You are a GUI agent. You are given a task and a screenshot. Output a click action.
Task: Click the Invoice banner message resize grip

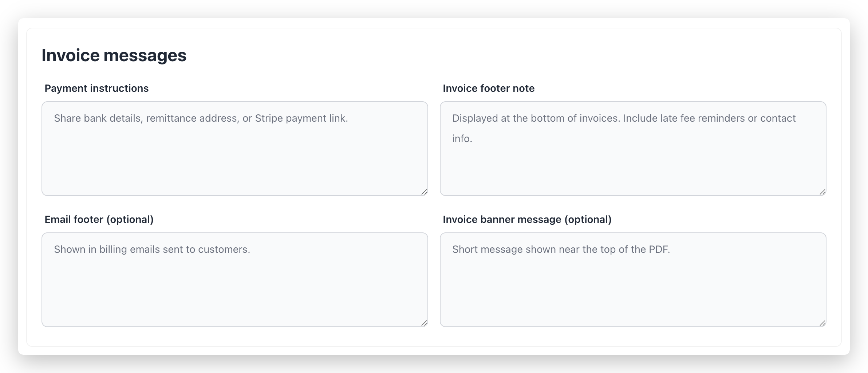822,323
